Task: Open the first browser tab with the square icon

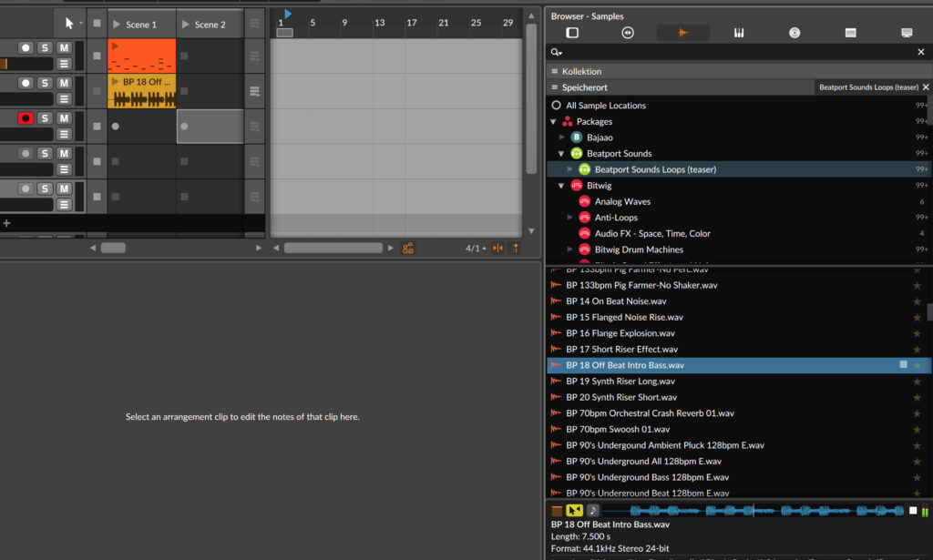Action: click(572, 33)
